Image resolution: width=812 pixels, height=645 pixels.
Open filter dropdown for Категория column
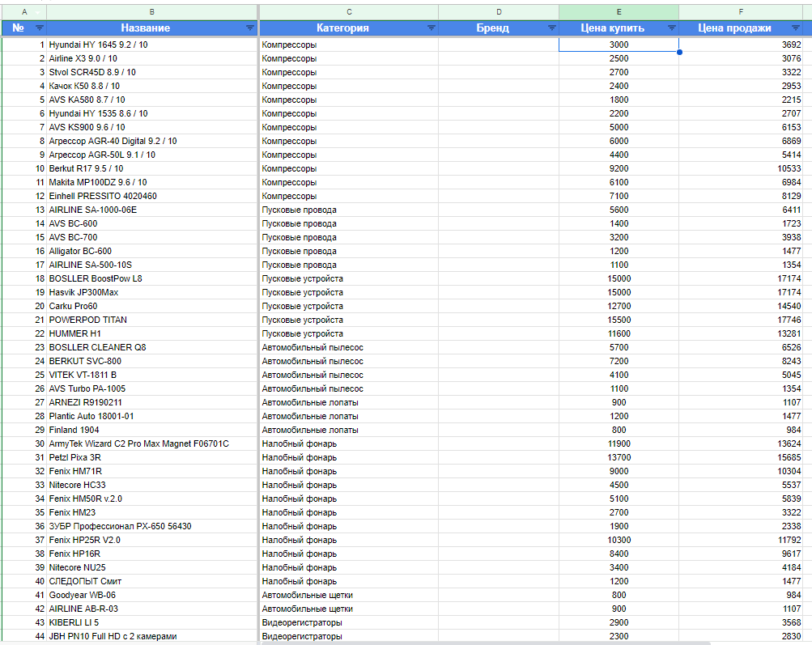tap(431, 28)
